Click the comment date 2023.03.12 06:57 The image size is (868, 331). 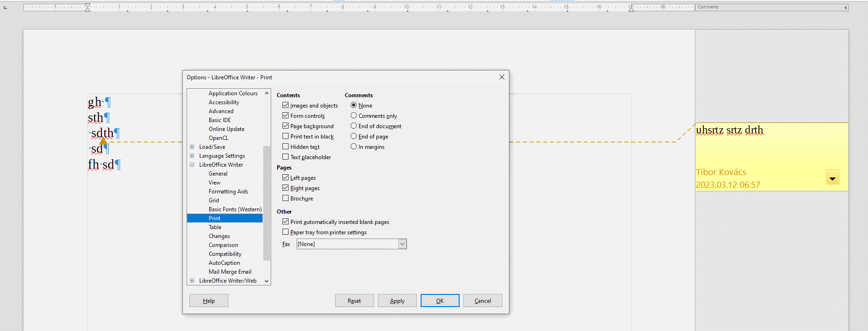(x=728, y=185)
